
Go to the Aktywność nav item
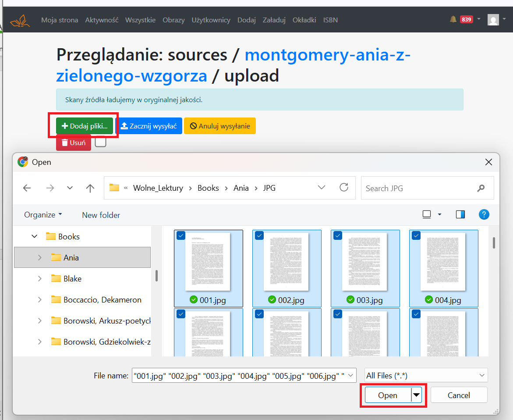click(x=102, y=20)
